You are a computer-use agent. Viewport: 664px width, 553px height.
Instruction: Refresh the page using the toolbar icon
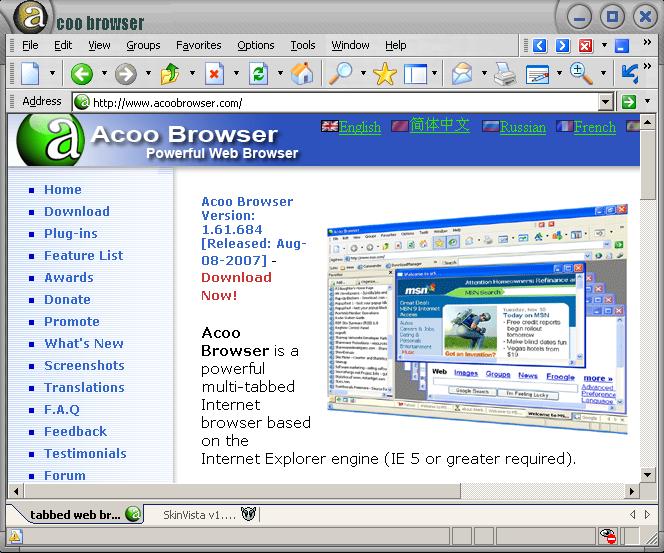258,73
